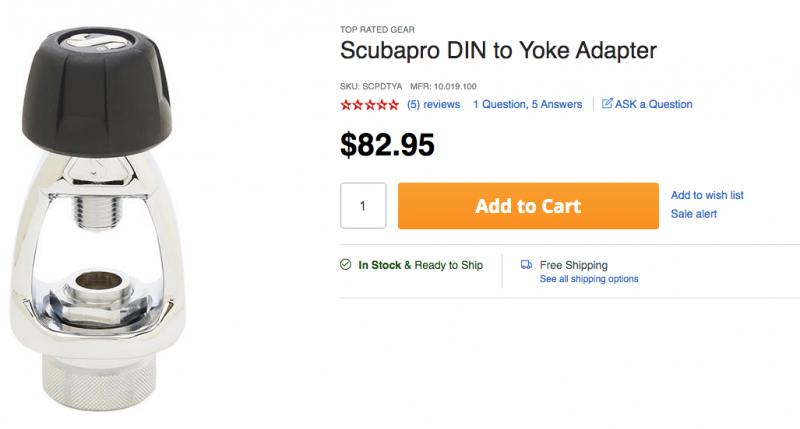Click the first red rating star
800x429 pixels.
(346, 104)
